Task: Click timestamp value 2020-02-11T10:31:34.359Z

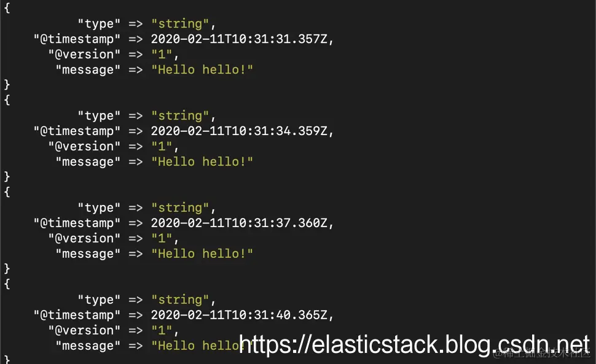Action: (x=239, y=131)
